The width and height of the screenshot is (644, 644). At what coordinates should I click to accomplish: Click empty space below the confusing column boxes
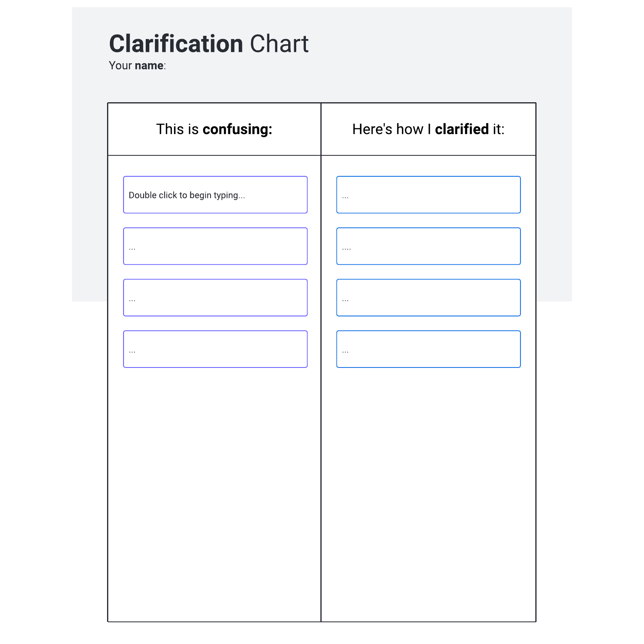(214, 495)
